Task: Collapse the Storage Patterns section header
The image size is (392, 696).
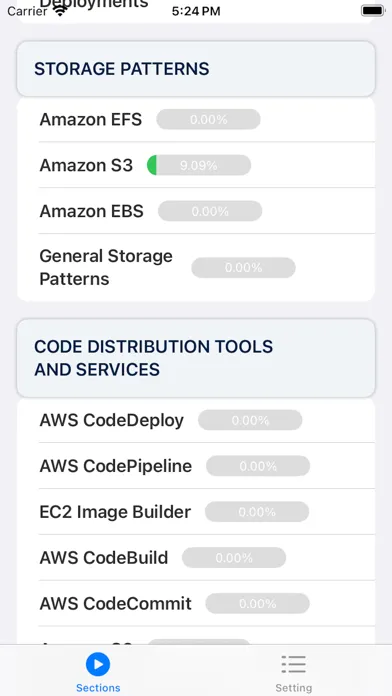Action: pos(196,69)
